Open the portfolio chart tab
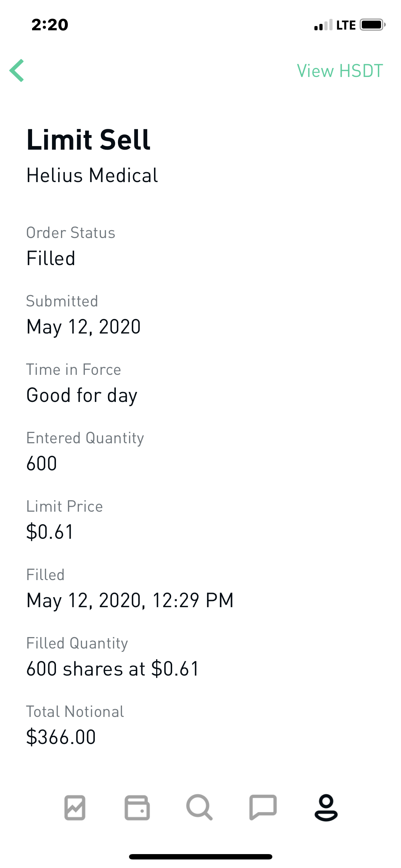Image resolution: width=401 pixels, height=868 pixels. tap(75, 807)
